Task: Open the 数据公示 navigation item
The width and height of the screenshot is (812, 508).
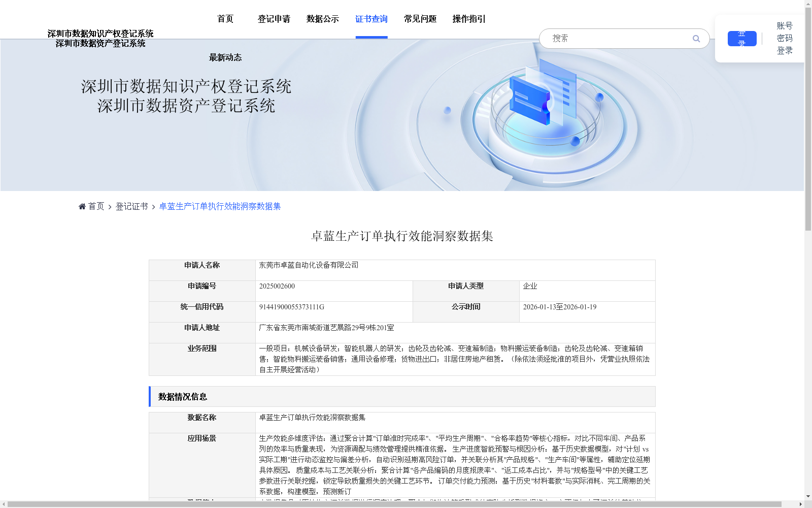Action: (323, 19)
